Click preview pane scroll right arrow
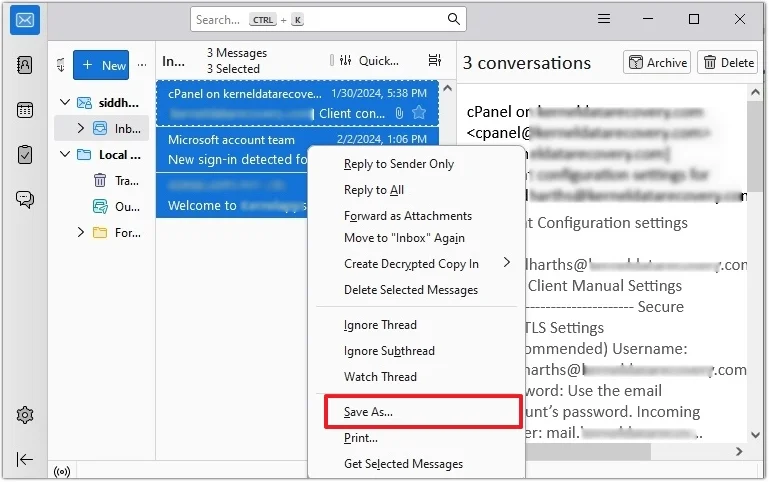The height and width of the screenshot is (482, 769). pos(739,452)
